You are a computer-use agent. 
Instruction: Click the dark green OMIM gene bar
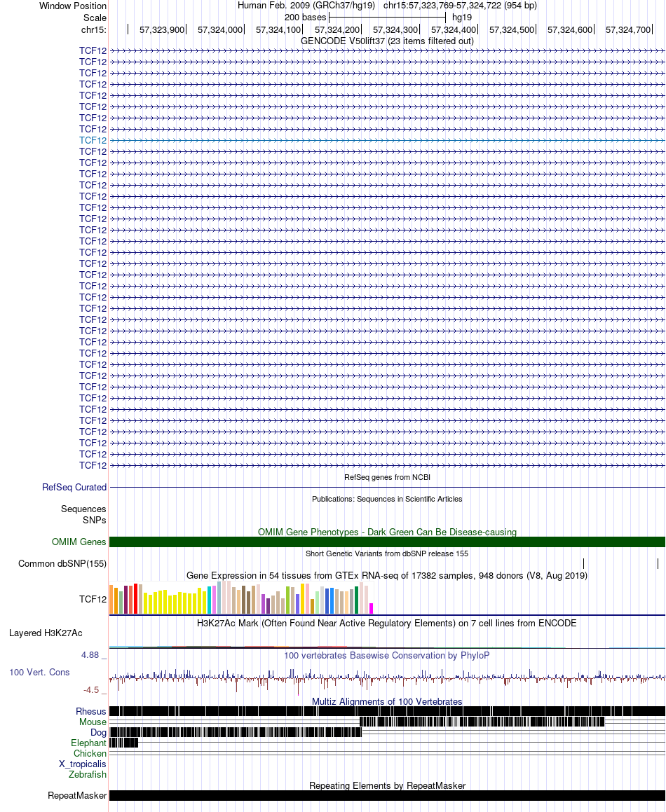click(x=387, y=542)
